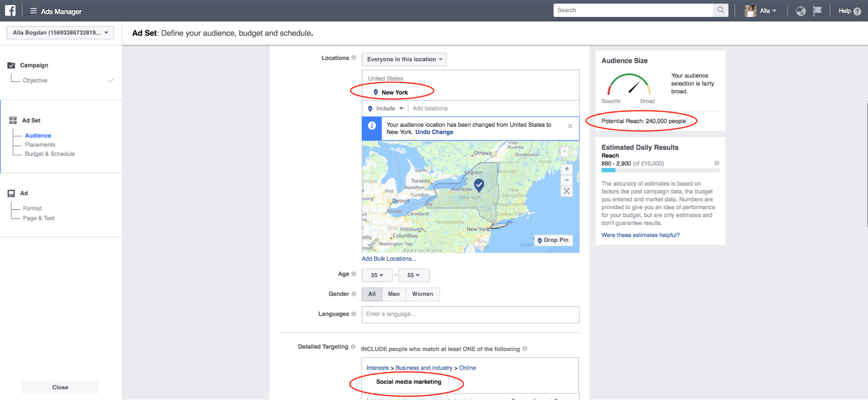Go to Budget & Schedule in sidebar
This screenshot has height=400, width=868.
(50, 154)
